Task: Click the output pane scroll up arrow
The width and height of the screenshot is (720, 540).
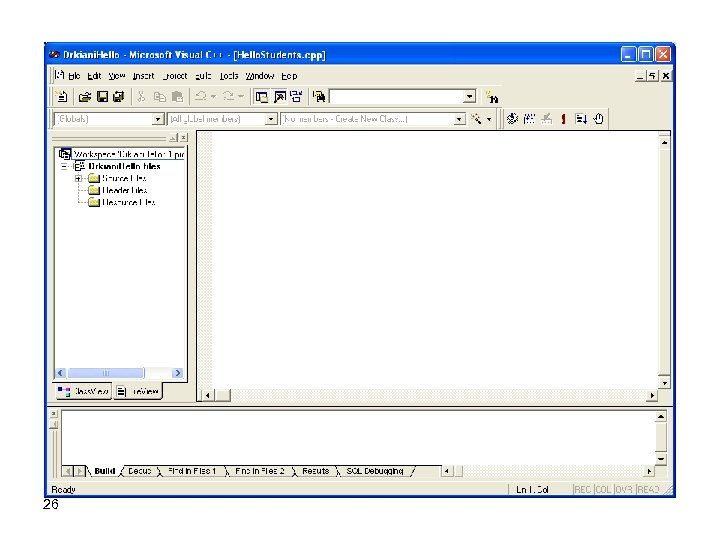Action: [661, 417]
